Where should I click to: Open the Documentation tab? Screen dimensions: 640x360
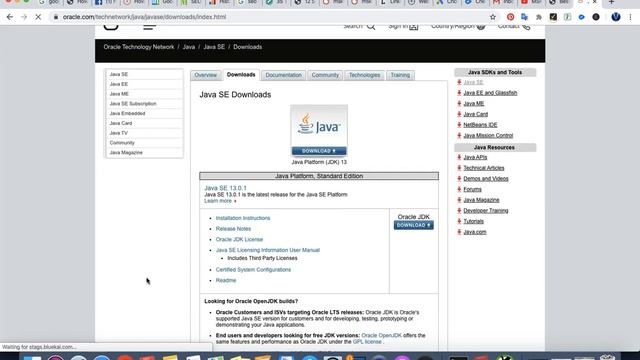(x=283, y=75)
